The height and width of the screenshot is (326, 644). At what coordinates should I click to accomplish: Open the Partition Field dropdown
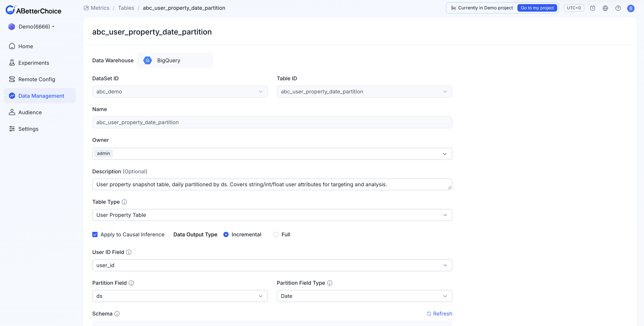[x=180, y=296]
